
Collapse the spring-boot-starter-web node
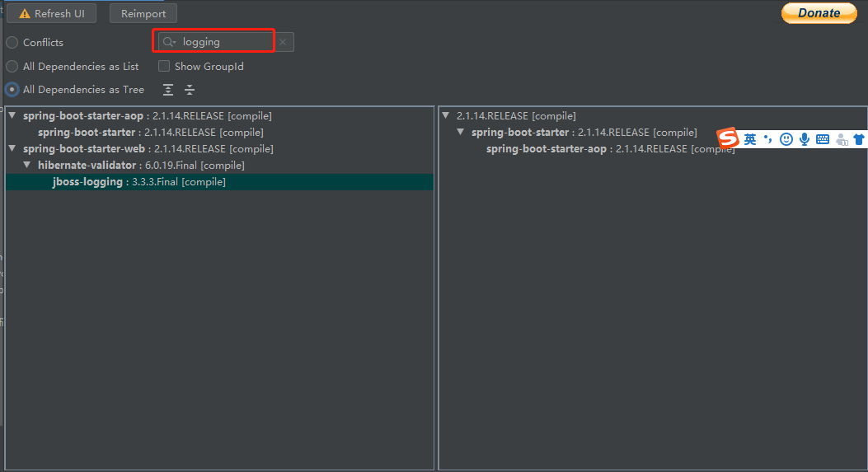pos(12,148)
